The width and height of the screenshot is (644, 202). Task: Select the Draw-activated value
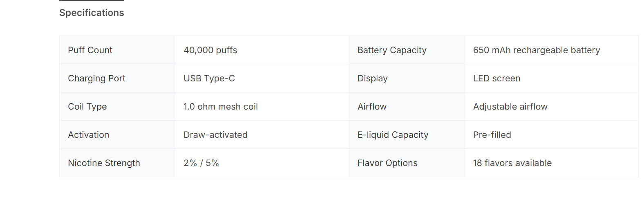pyautogui.click(x=215, y=135)
